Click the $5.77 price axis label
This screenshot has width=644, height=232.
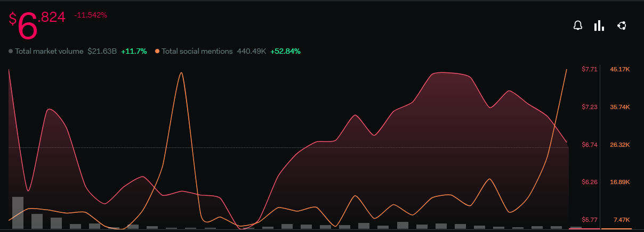click(590, 220)
